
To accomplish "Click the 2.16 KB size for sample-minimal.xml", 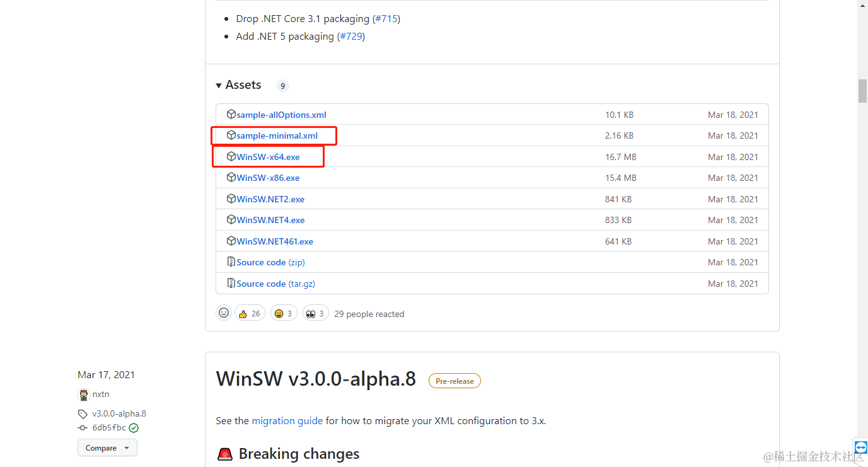I will (x=620, y=135).
